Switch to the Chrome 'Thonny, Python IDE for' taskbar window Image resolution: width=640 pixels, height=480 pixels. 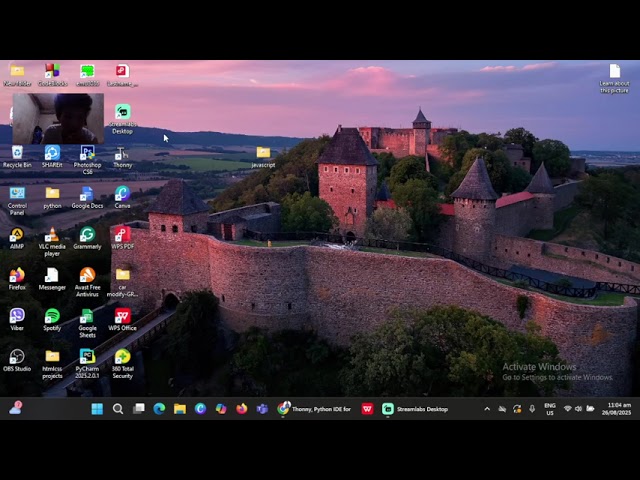click(x=314, y=409)
